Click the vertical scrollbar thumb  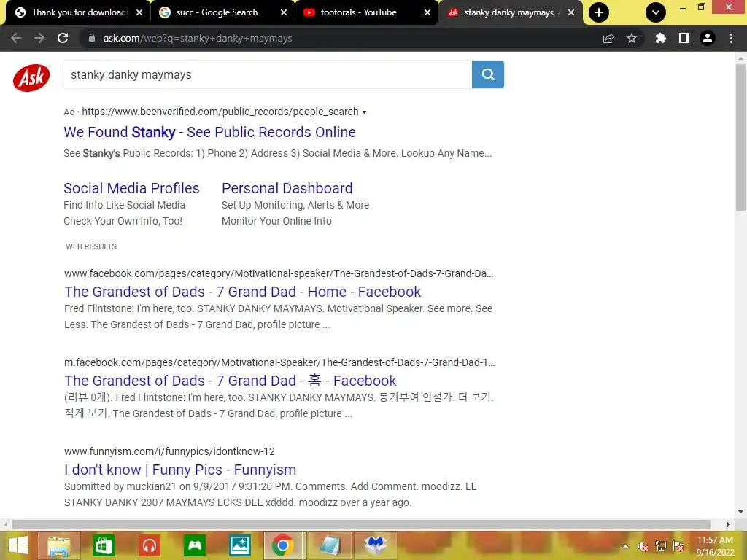click(x=740, y=137)
